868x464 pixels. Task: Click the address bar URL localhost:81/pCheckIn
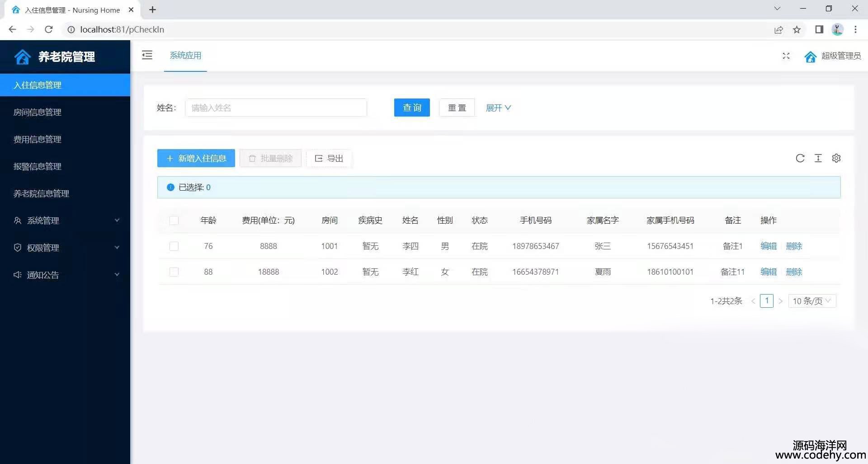122,29
